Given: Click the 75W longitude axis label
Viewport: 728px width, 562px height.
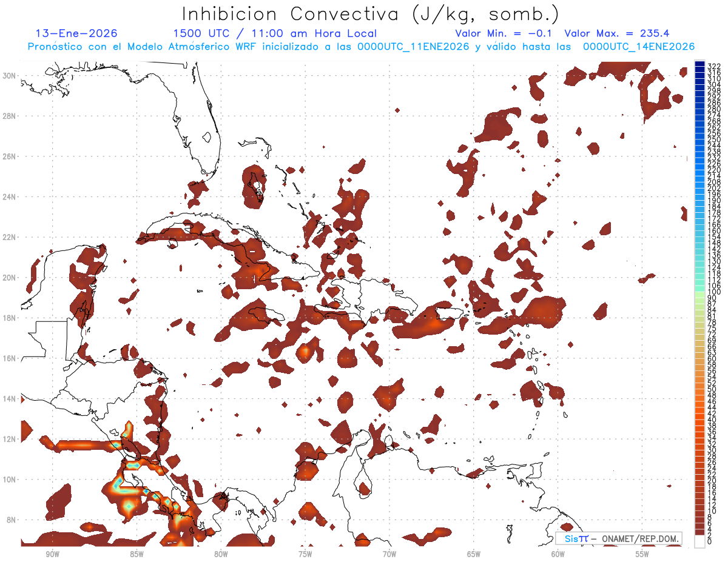Looking at the screenshot, I should coord(305,554).
